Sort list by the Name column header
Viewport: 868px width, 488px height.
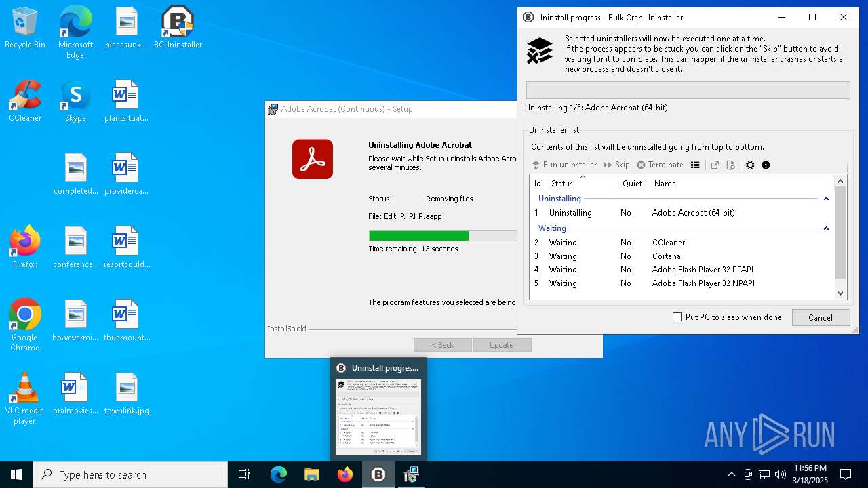[x=742, y=183]
